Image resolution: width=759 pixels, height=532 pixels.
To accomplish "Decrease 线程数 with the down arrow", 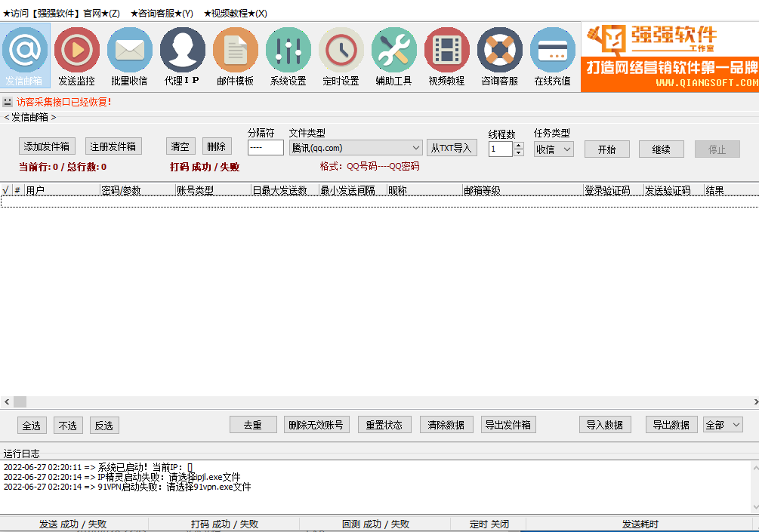I will pyautogui.click(x=518, y=153).
